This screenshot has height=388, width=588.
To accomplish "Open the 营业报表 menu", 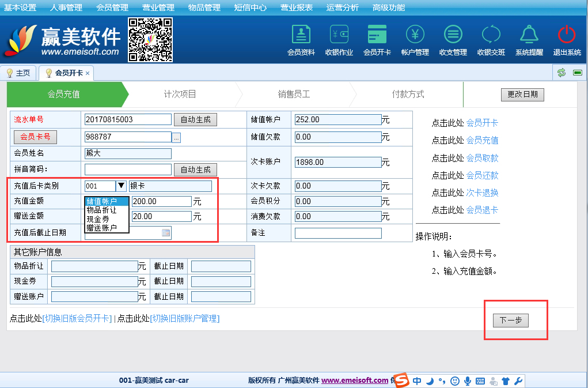I will tap(296, 7).
